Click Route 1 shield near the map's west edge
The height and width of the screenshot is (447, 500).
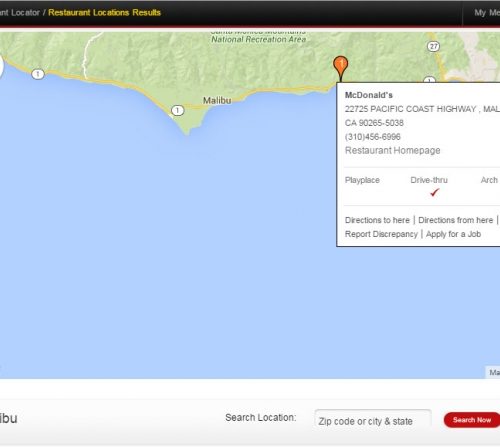38,74
